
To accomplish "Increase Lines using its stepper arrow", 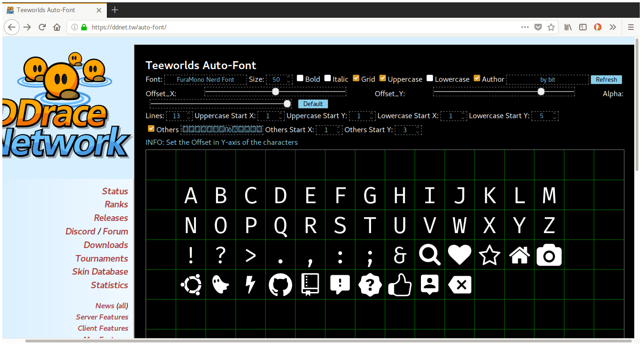I will point(189,113).
